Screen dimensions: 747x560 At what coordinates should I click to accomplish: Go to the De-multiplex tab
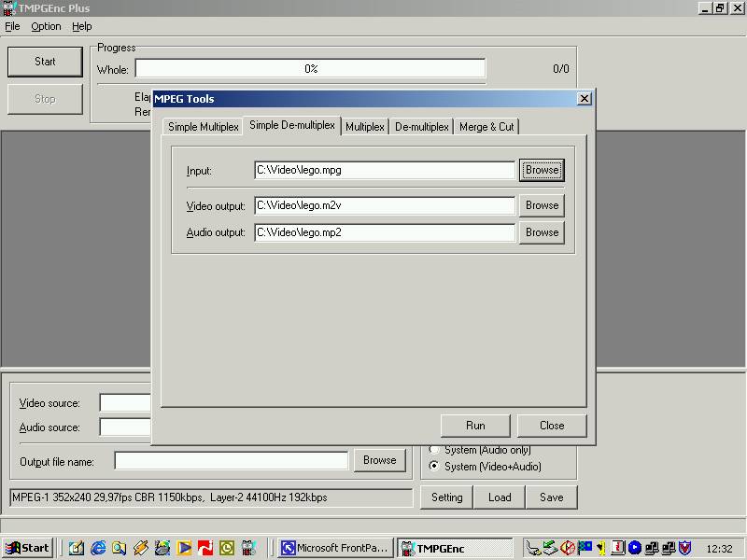pos(422,127)
